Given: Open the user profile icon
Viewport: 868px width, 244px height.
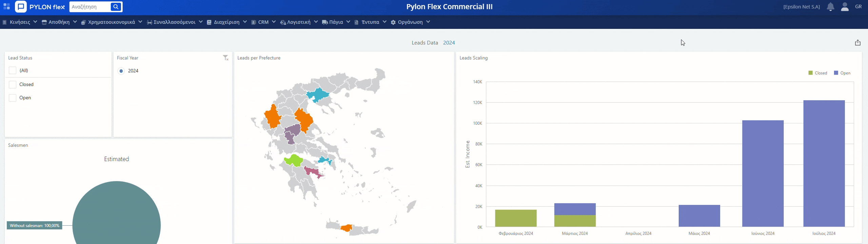Looking at the screenshot, I should tap(845, 7).
